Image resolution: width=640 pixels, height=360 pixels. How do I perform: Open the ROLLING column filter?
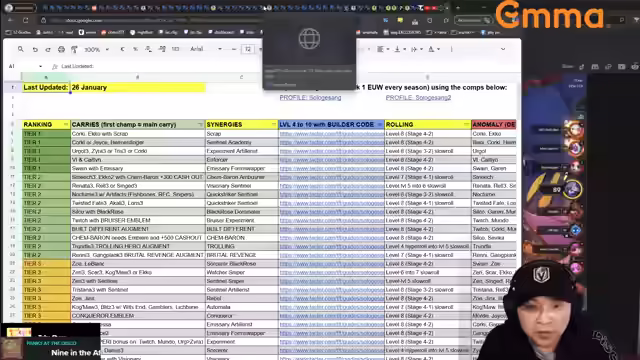467,124
